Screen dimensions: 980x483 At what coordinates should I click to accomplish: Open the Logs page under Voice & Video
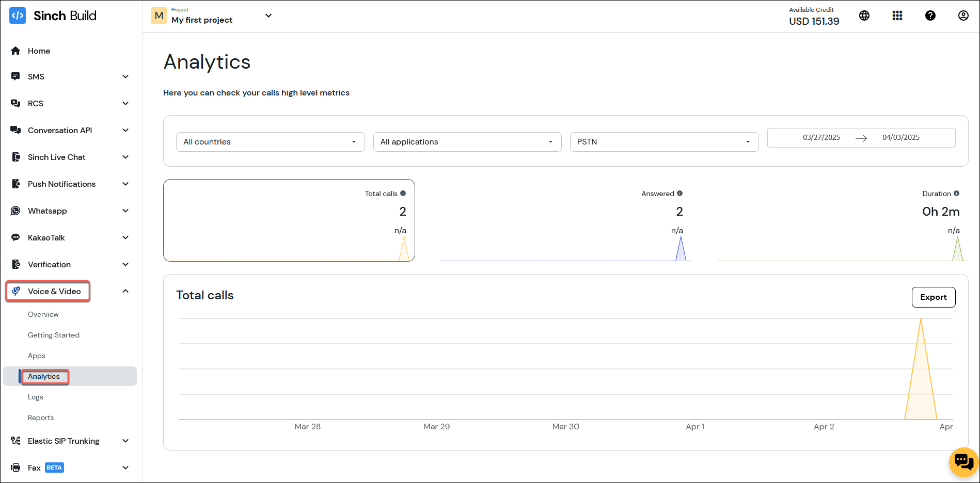[36, 396]
